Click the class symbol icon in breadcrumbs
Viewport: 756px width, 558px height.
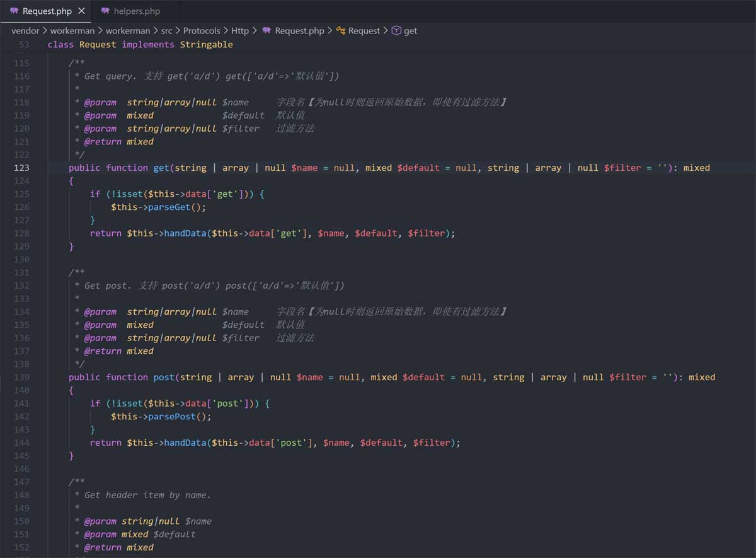(x=341, y=30)
